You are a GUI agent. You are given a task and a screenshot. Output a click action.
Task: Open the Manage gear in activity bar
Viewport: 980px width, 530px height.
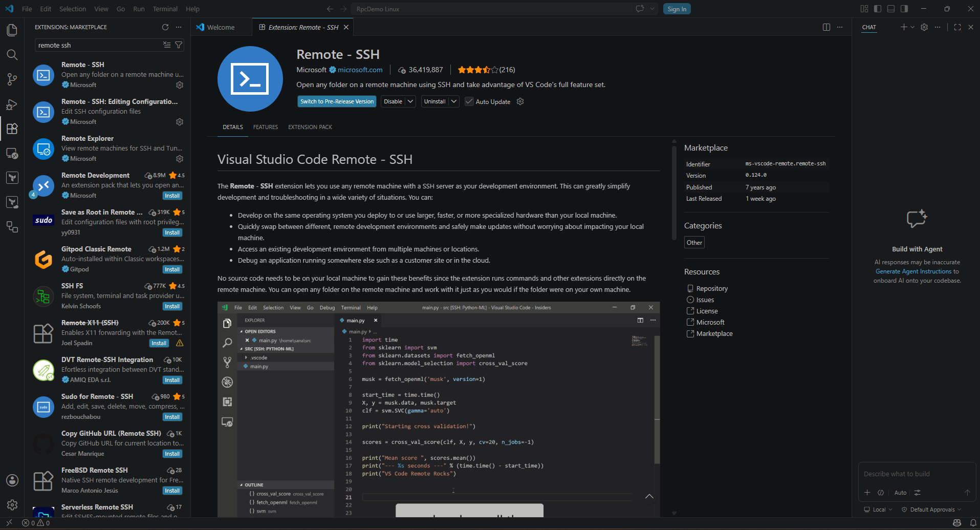tap(12, 505)
